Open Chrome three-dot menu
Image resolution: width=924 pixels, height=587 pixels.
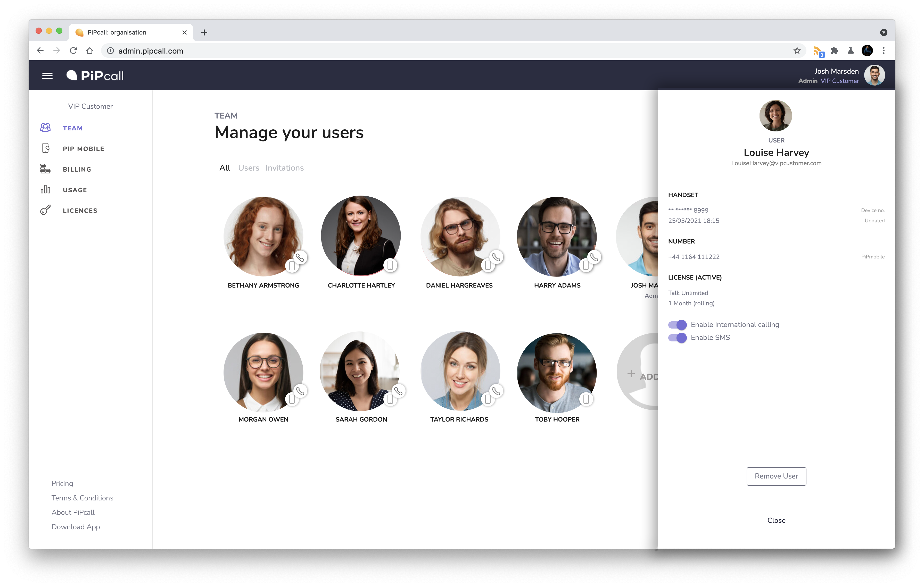pos(884,51)
